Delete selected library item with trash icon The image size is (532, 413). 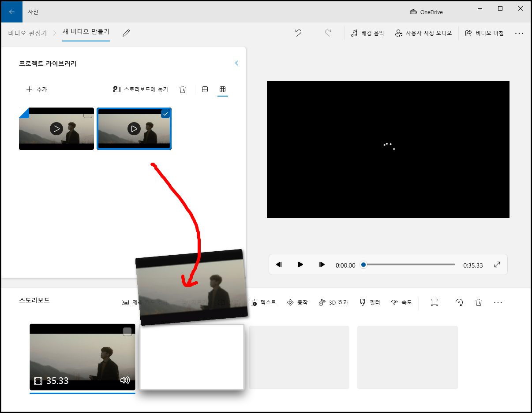click(183, 89)
